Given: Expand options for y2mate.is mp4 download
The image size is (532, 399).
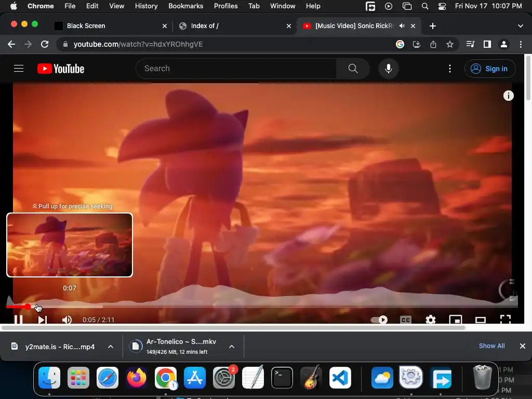Looking at the screenshot, I should click(x=110, y=347).
